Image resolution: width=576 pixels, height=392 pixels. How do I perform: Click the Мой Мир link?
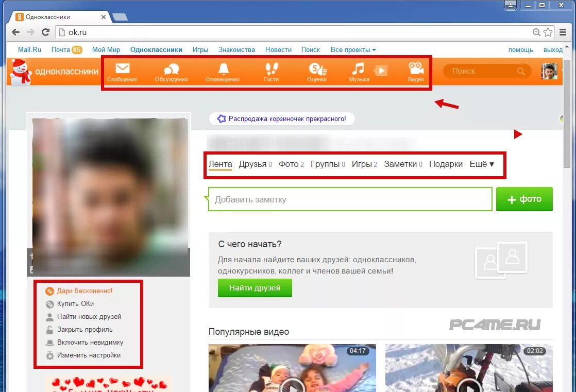(x=106, y=49)
